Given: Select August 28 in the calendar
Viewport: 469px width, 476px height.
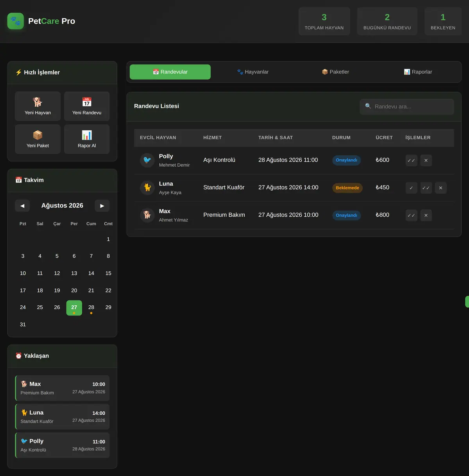Looking at the screenshot, I should coord(91,308).
